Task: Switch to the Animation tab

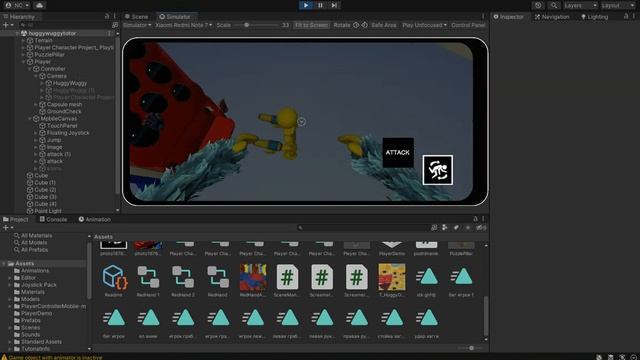Action: (x=95, y=220)
